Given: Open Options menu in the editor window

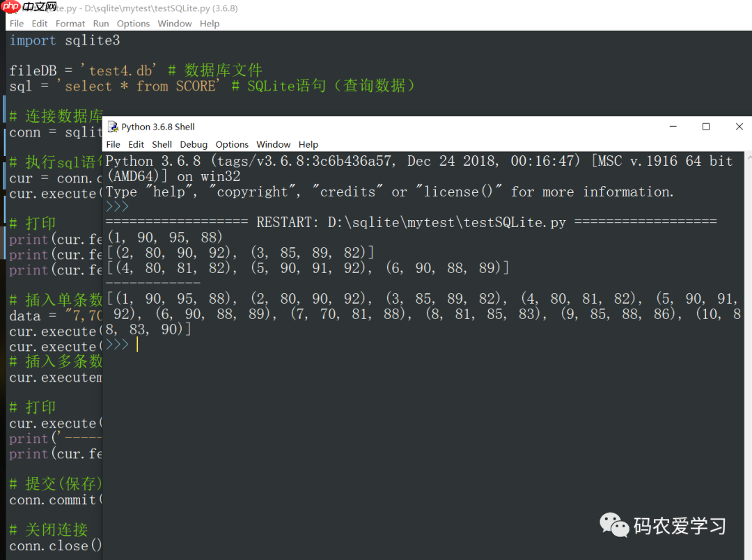Looking at the screenshot, I should [133, 24].
